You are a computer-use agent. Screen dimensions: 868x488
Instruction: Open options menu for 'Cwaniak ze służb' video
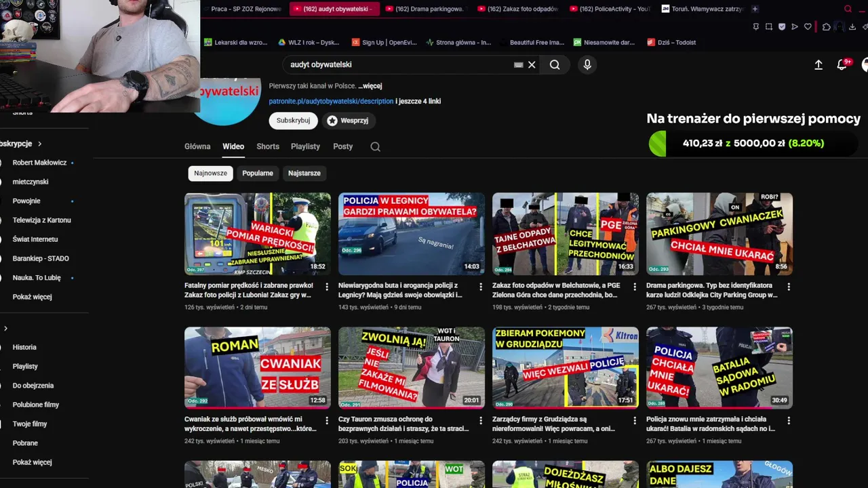tap(327, 420)
